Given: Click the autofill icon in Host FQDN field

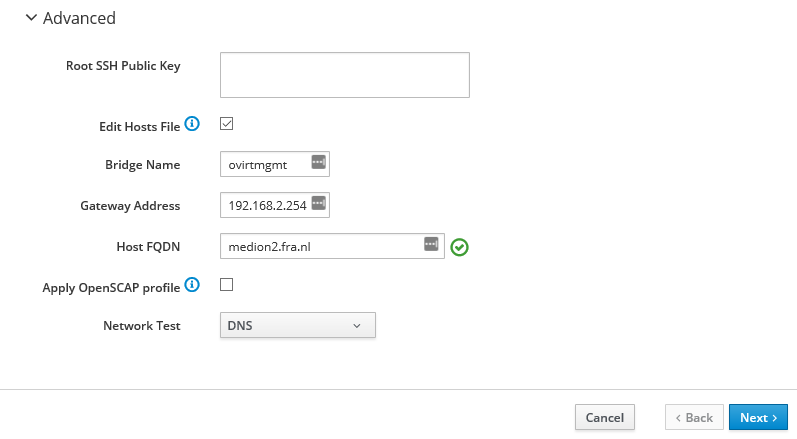Looking at the screenshot, I should point(431,244).
